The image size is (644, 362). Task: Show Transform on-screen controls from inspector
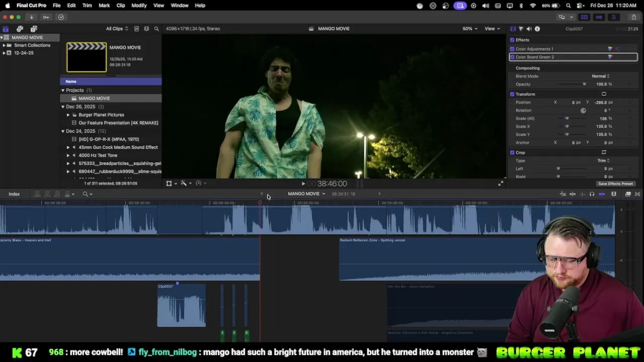[x=604, y=94]
